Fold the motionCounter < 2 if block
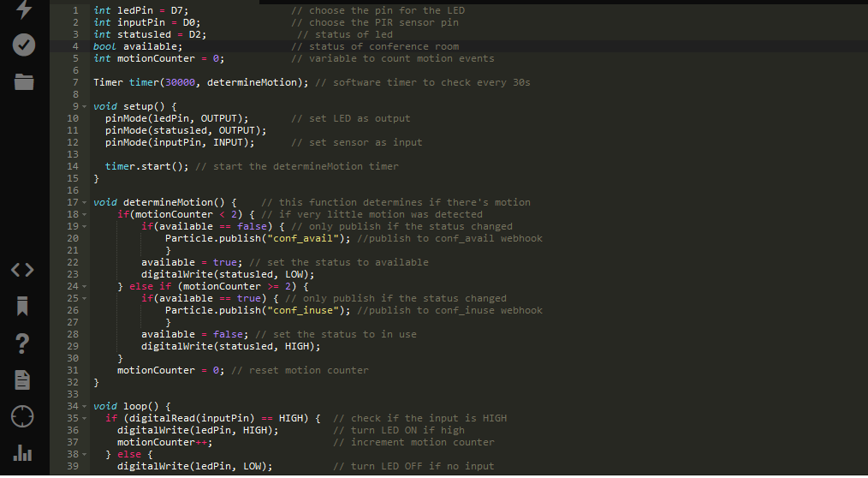Screen dimensions: 868x478 click(85, 214)
